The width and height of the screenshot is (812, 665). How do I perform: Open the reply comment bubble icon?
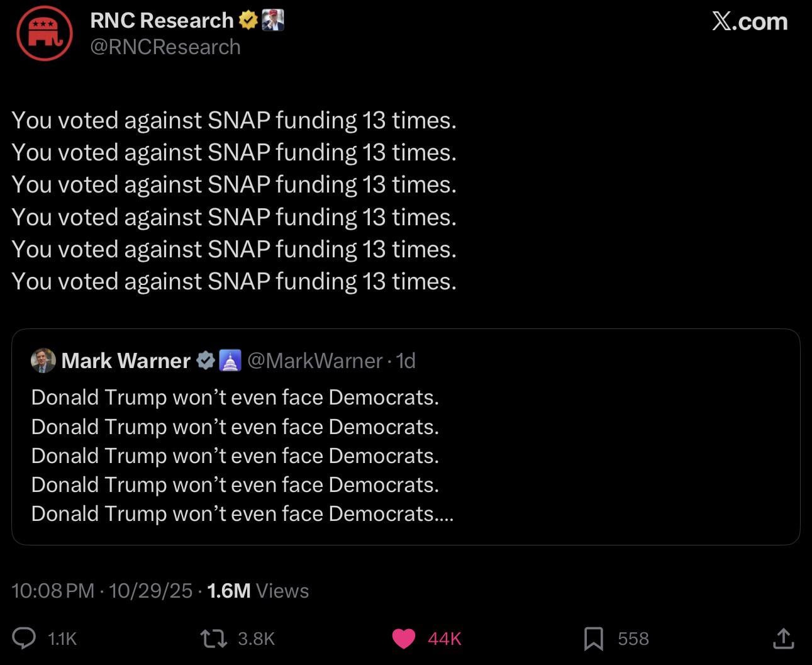pos(25,638)
